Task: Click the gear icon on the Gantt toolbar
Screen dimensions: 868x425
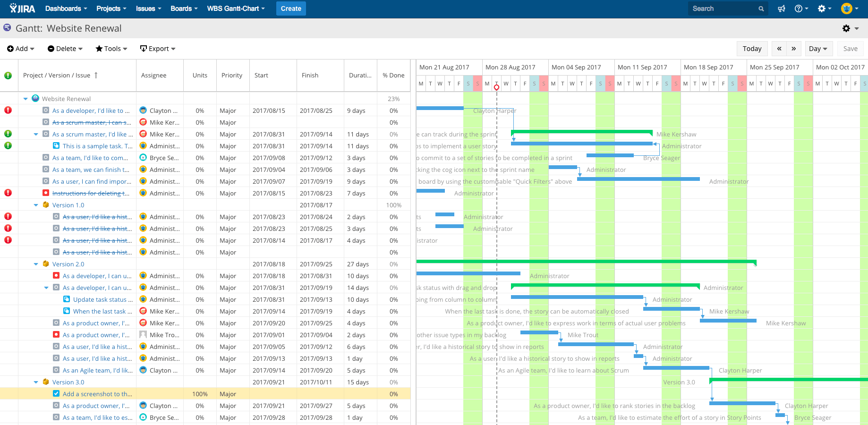Action: [846, 28]
